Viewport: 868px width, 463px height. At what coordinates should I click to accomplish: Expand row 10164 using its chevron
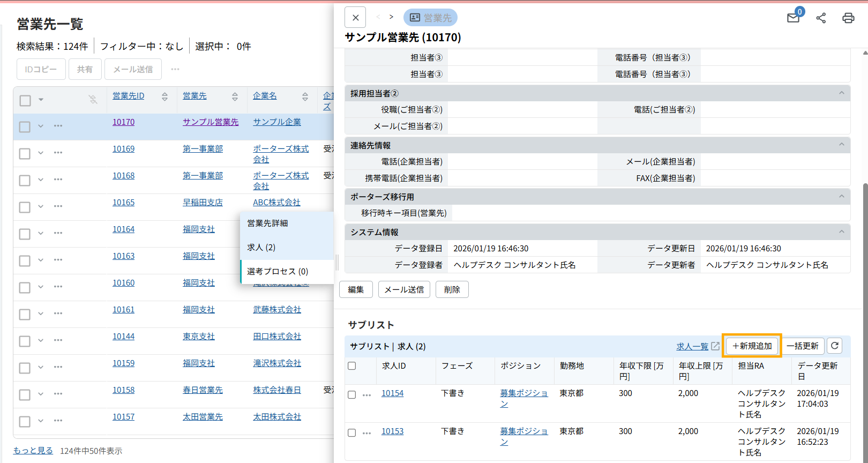coord(41,233)
